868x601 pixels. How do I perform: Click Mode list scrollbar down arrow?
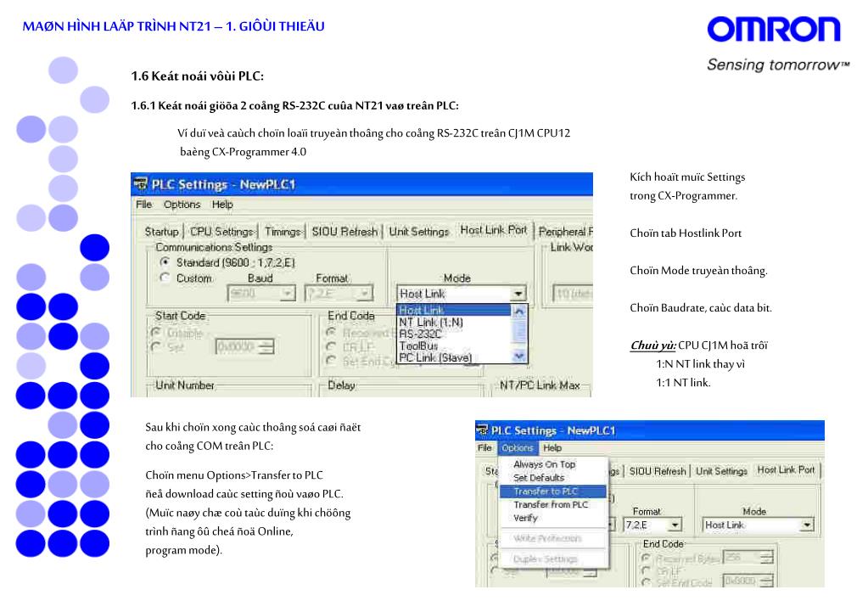pos(519,357)
